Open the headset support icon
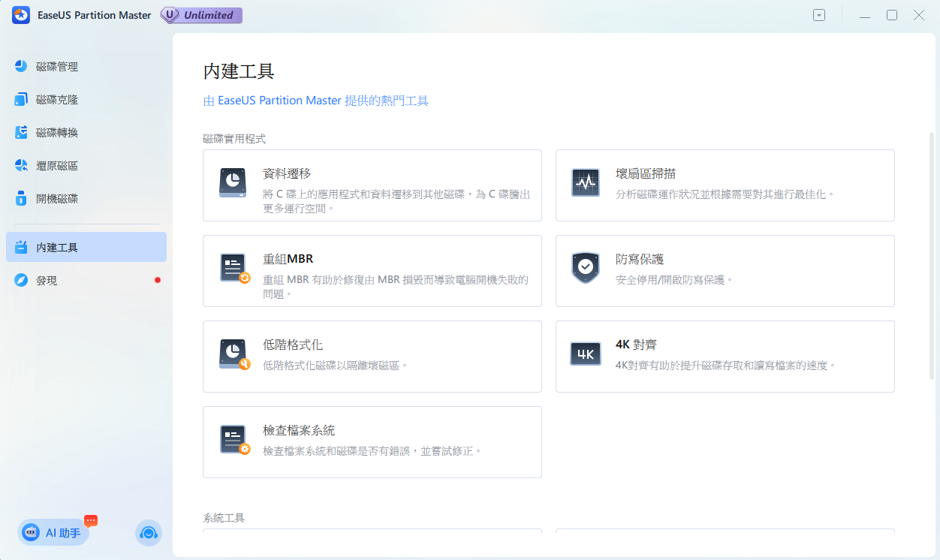940x560 pixels. [x=149, y=533]
